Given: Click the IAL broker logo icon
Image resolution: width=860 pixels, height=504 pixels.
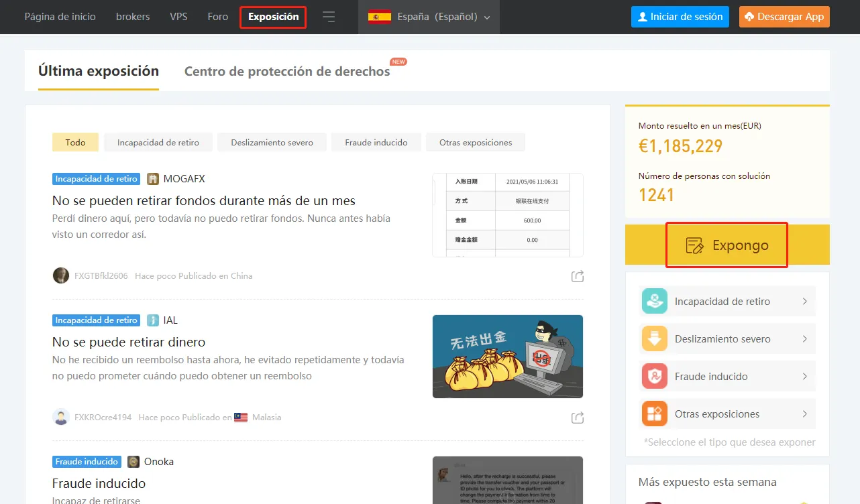Looking at the screenshot, I should 153,320.
